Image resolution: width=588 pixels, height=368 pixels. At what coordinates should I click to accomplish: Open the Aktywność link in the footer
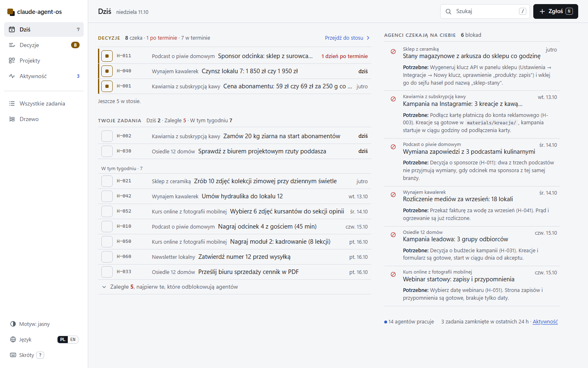[x=545, y=322]
